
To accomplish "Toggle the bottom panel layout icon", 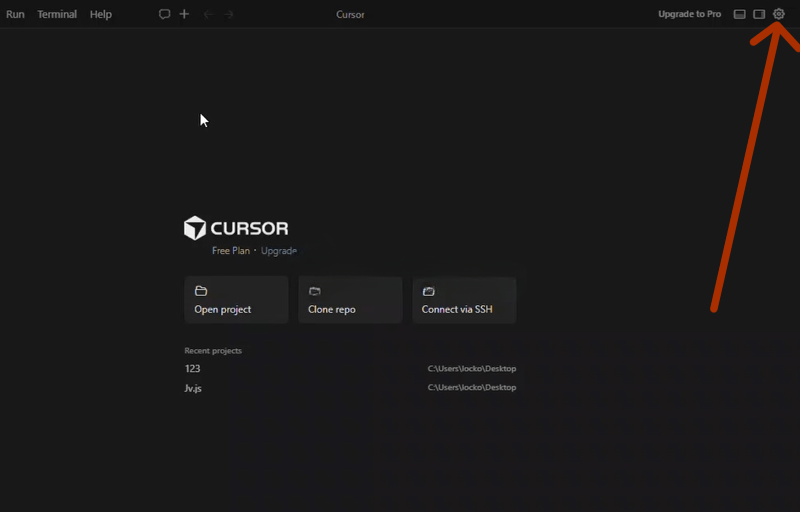I will 739,14.
